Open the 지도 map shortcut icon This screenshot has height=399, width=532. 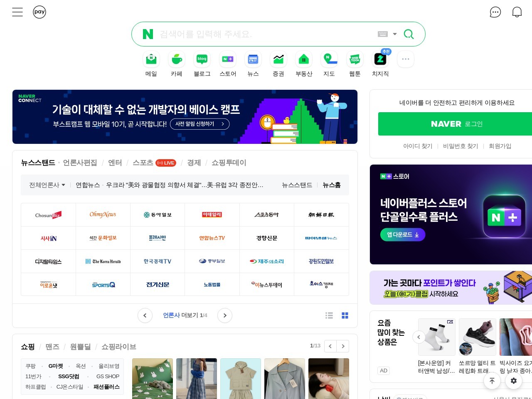point(329,59)
